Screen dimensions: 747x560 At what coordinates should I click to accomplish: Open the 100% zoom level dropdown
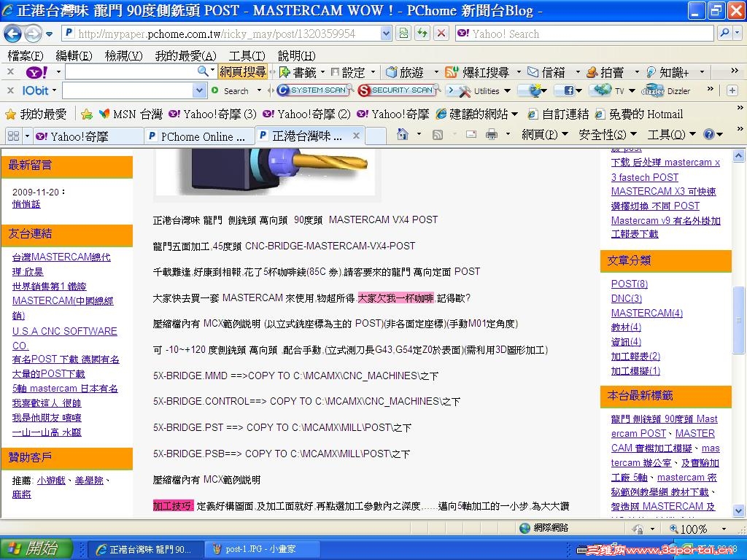(x=724, y=529)
